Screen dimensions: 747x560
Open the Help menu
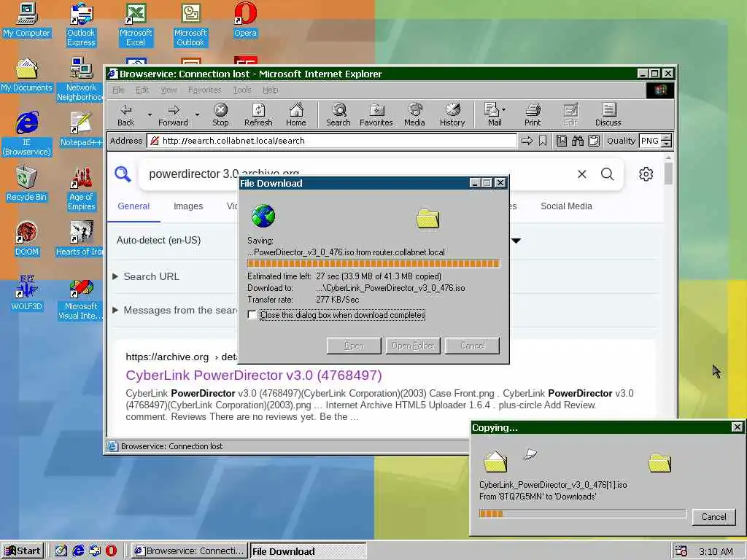[270, 90]
